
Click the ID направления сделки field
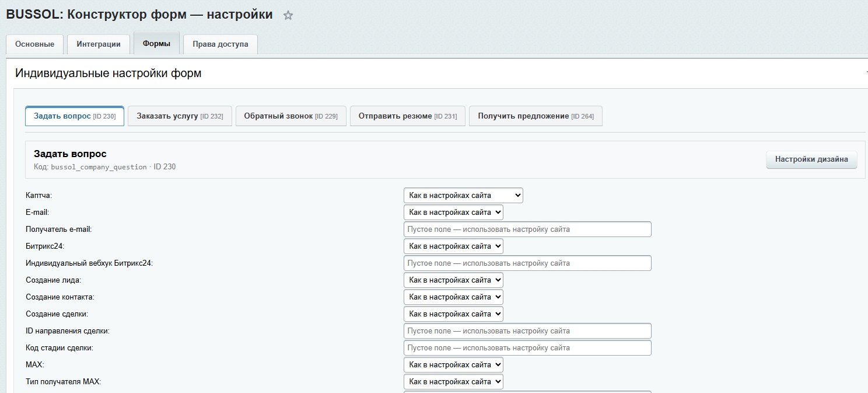(527, 331)
